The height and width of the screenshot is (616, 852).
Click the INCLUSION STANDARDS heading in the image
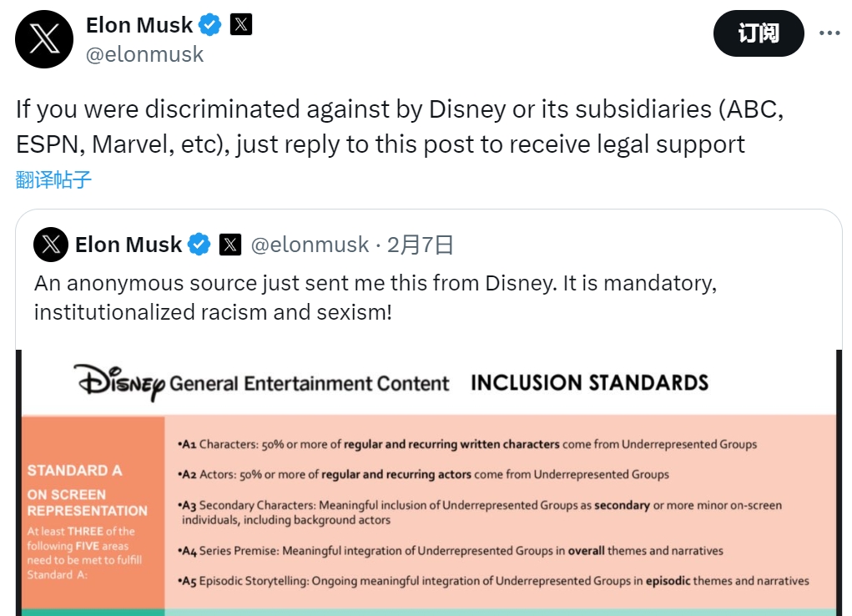tap(589, 383)
